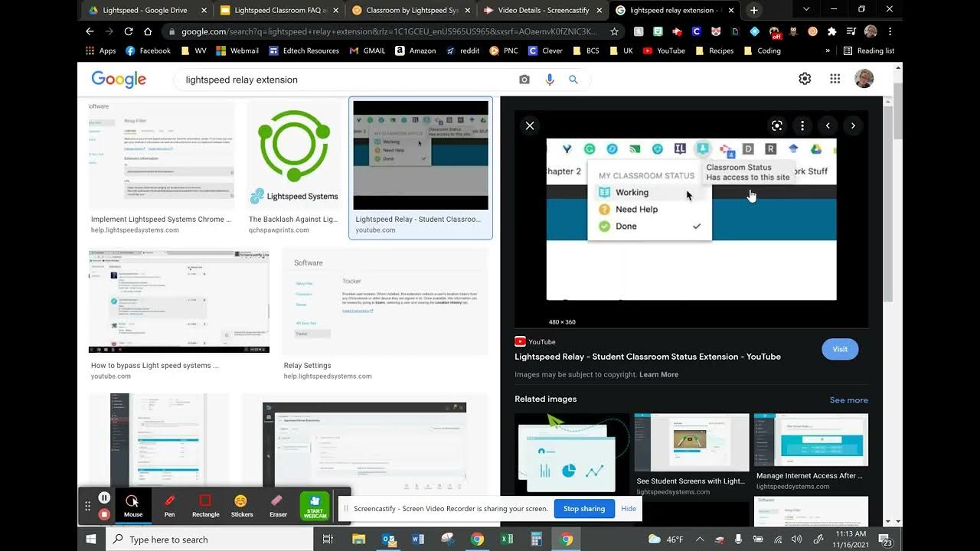980x551 pixels.
Task: Open Excel from the taskbar
Action: (x=506, y=539)
